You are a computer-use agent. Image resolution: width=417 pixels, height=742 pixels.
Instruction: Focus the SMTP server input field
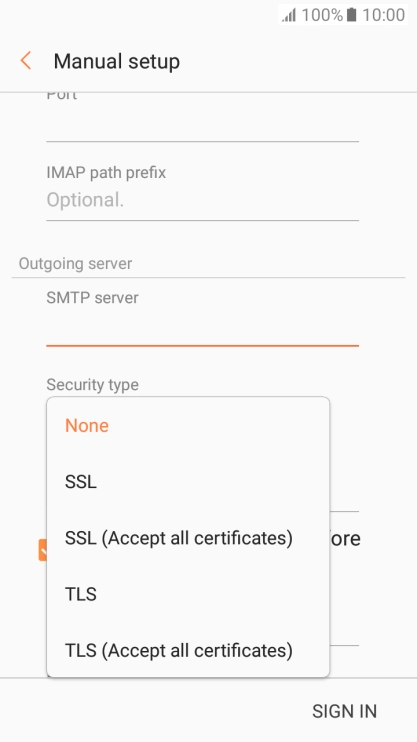tap(202, 329)
